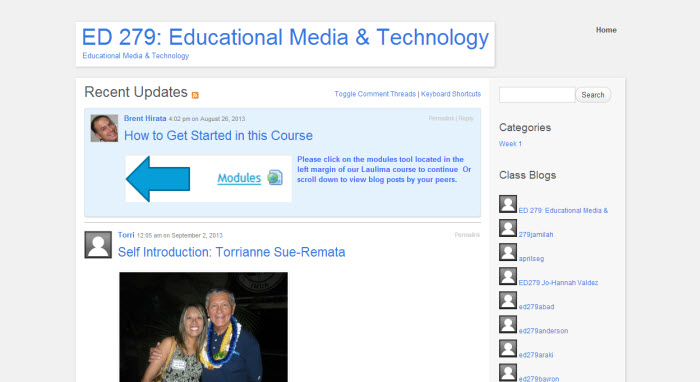Click avatar next to ED 279: Educational Media blog

tap(508, 204)
